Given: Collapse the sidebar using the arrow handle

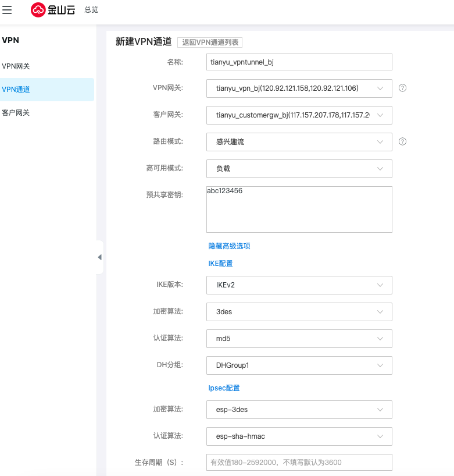Looking at the screenshot, I should 99,257.
